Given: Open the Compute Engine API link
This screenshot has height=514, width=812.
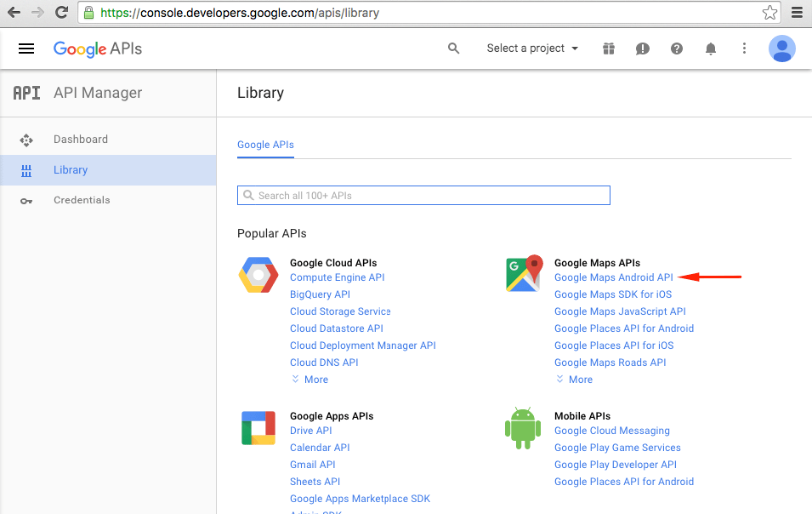Looking at the screenshot, I should (x=337, y=277).
